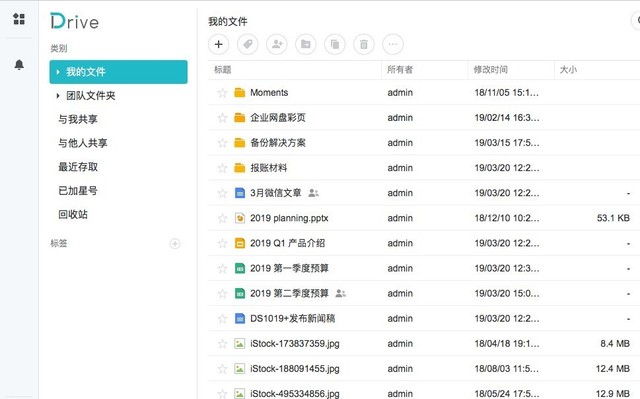This screenshot has width=640, height=399.
Task: Select file name iStock-188091455.jpg
Action: (x=295, y=368)
